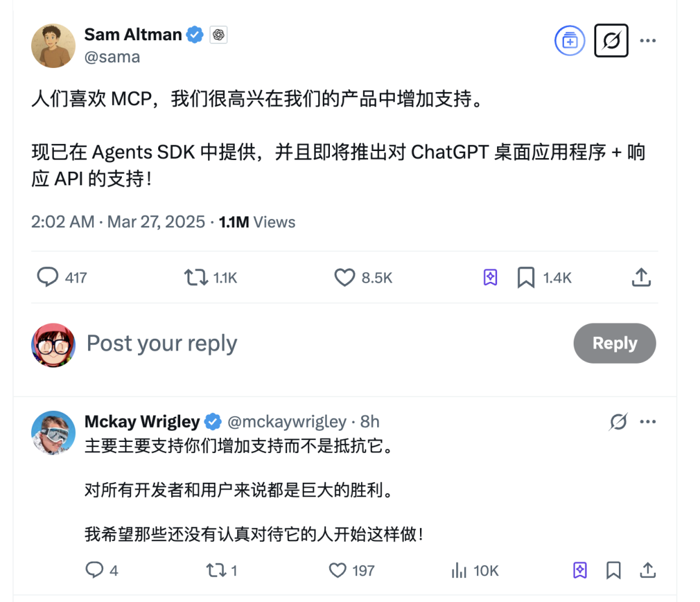The image size is (700, 602).
Task: Open Grok explanation on Mckay Wrigley's reply
Action: 579,570
